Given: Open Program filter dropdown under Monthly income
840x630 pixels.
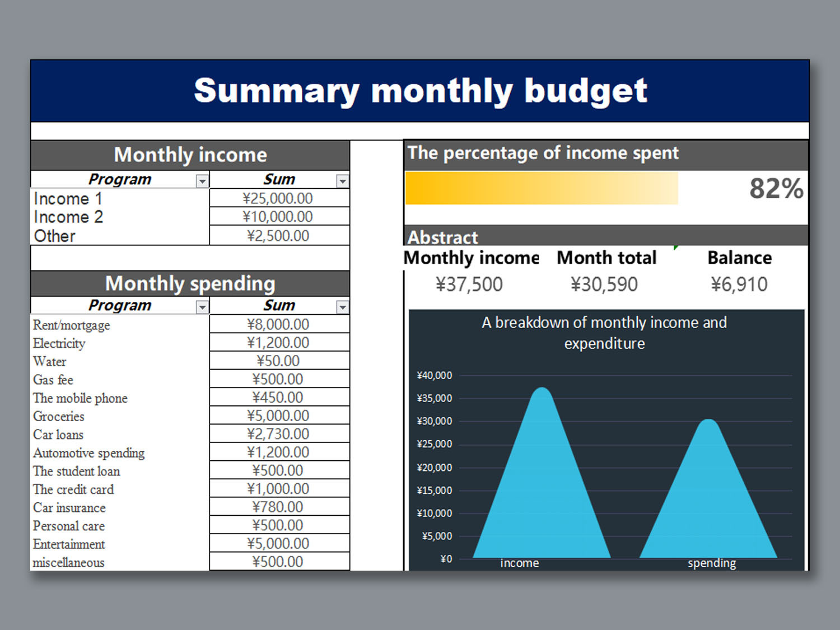Looking at the screenshot, I should coord(202,181).
